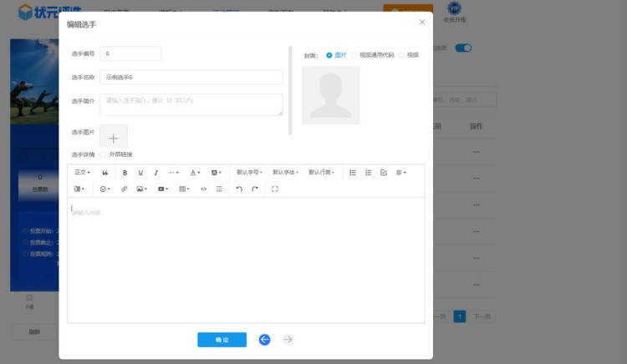The image size is (627, 364).
Task: Open the font color picker dropdown
Action: tap(195, 173)
